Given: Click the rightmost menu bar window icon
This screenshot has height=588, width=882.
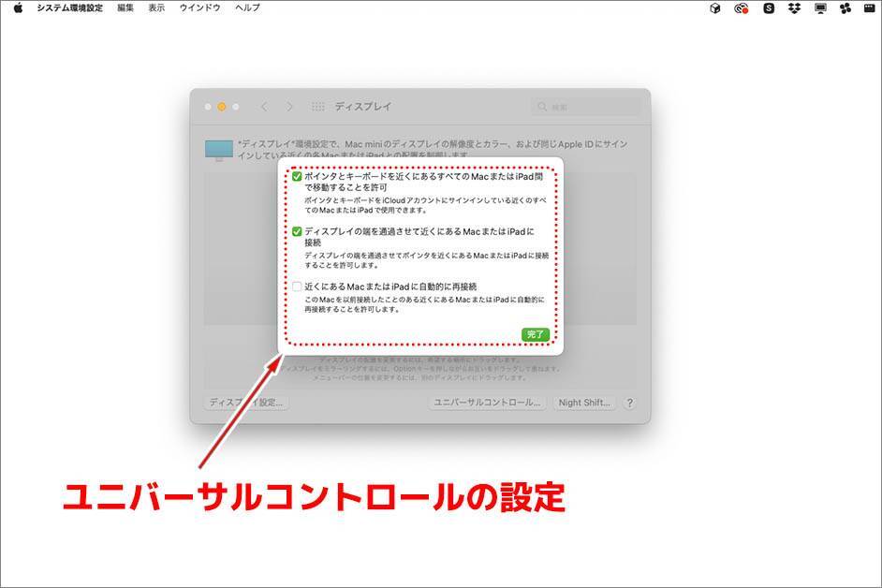Looking at the screenshot, I should point(870,7).
